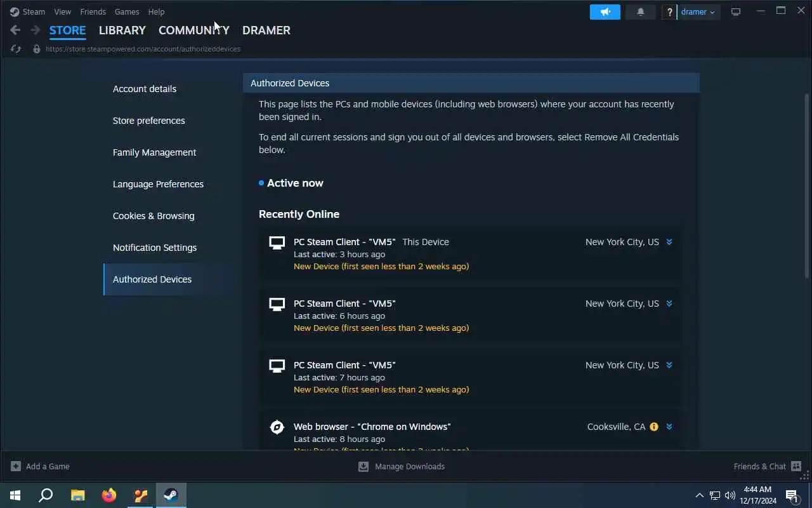The height and width of the screenshot is (508, 812).
Task: Click the compass icon for Chrome on Windows
Action: [x=277, y=427]
